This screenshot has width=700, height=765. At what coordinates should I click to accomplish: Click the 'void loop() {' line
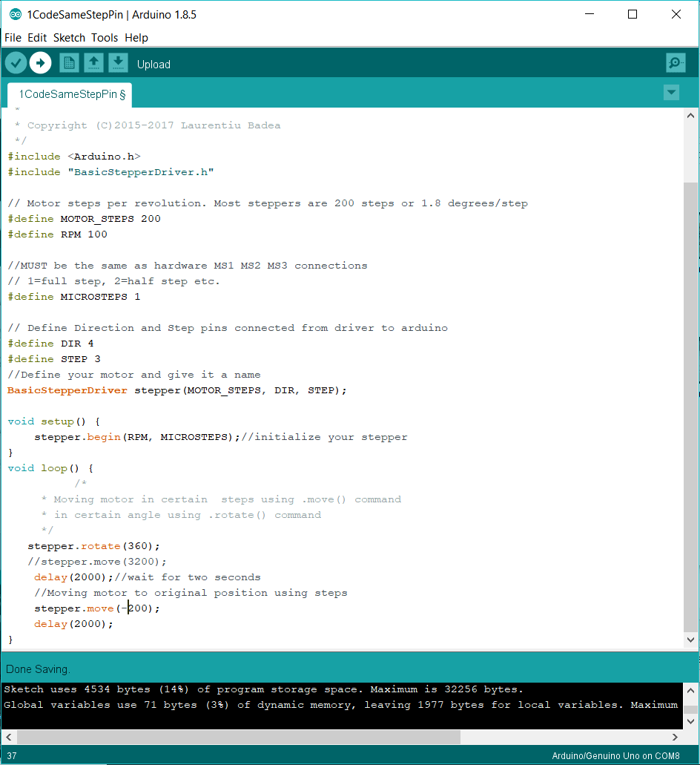coord(50,468)
